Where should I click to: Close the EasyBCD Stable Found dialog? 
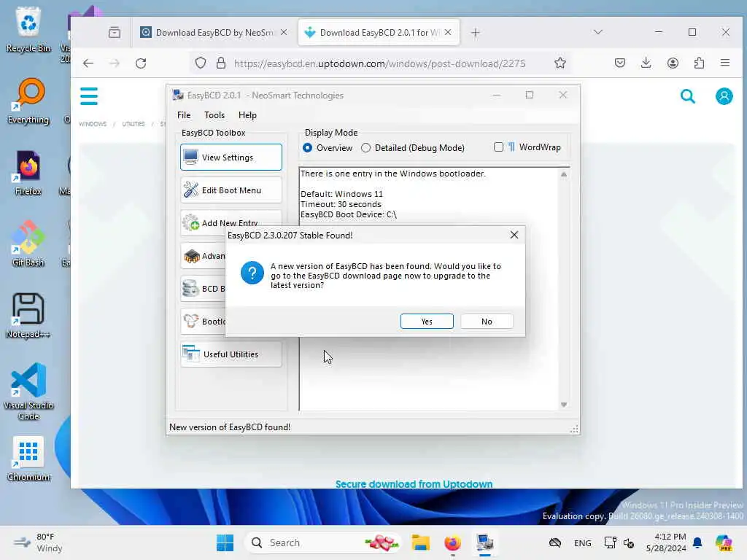coord(514,235)
